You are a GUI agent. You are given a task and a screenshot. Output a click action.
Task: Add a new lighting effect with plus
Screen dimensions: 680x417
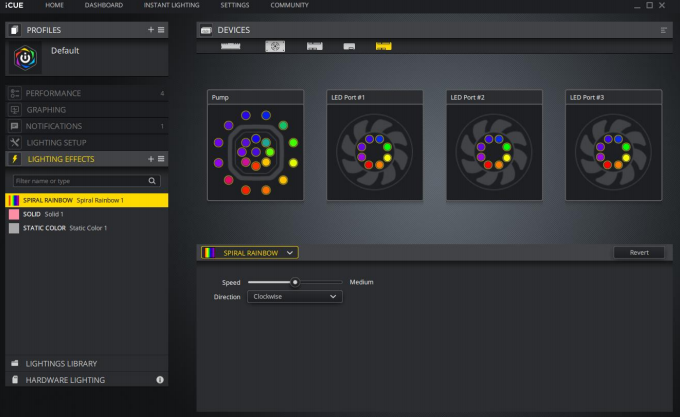[x=150, y=159]
